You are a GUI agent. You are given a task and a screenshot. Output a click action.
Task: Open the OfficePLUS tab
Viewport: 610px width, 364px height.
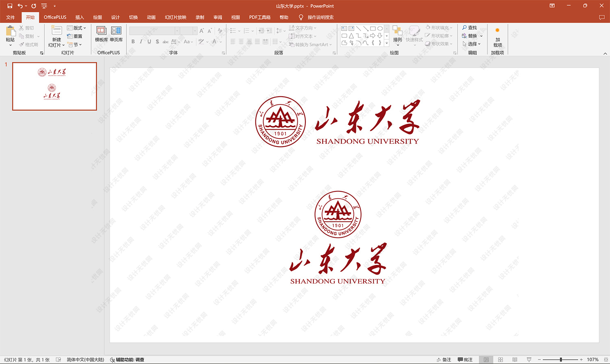pos(55,17)
